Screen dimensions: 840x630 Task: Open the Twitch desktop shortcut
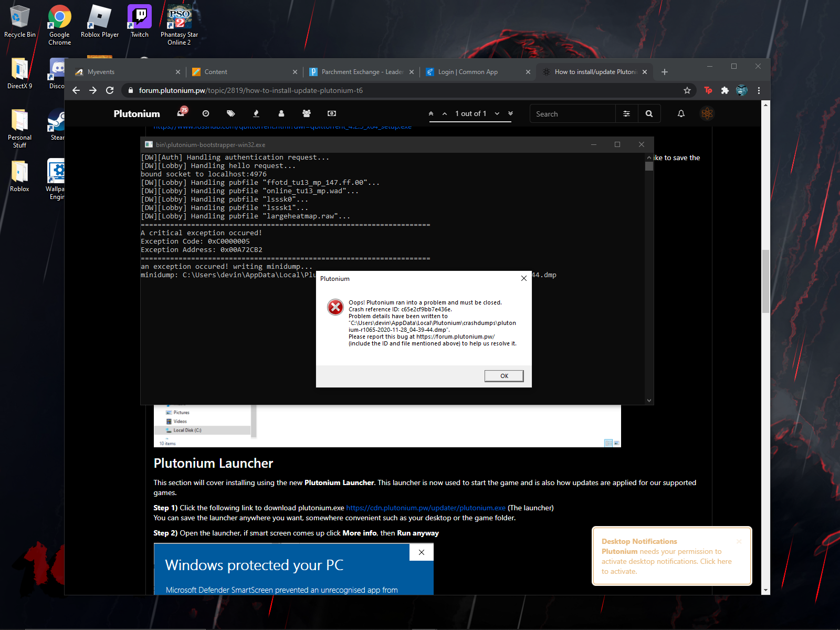(x=140, y=22)
